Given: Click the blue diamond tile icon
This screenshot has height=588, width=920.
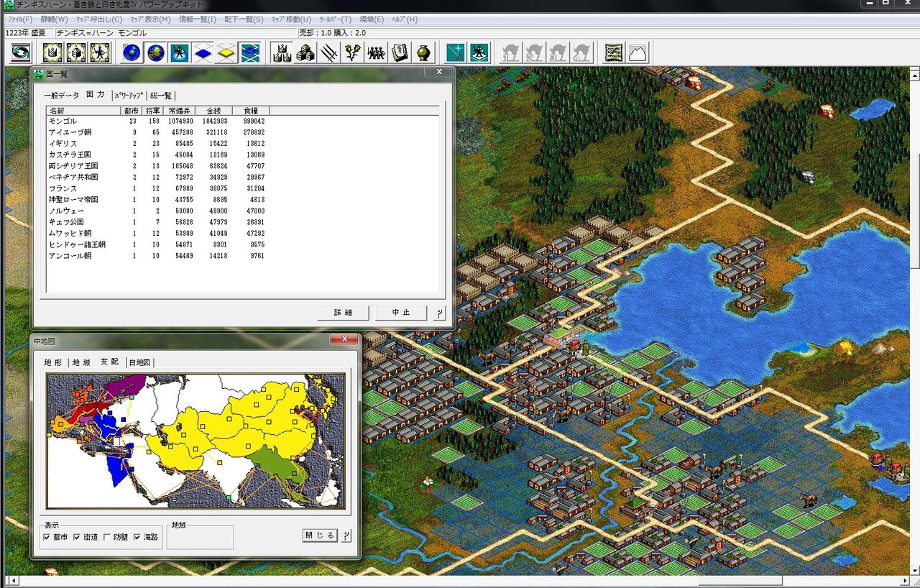Looking at the screenshot, I should point(203,52).
